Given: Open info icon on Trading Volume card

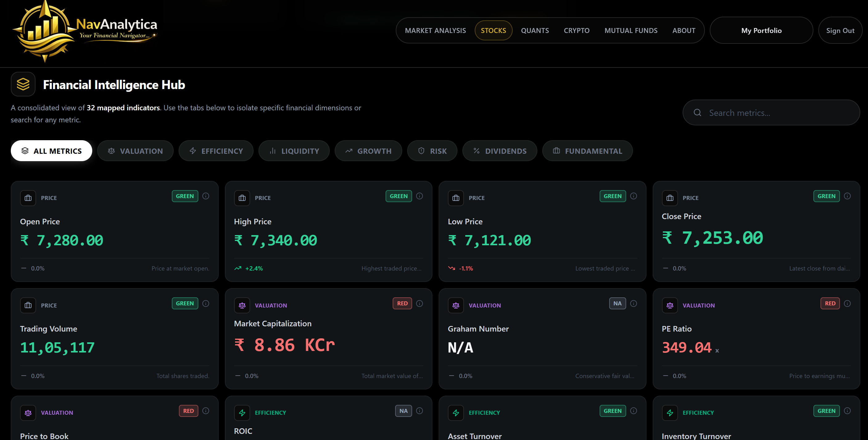Looking at the screenshot, I should (x=206, y=303).
